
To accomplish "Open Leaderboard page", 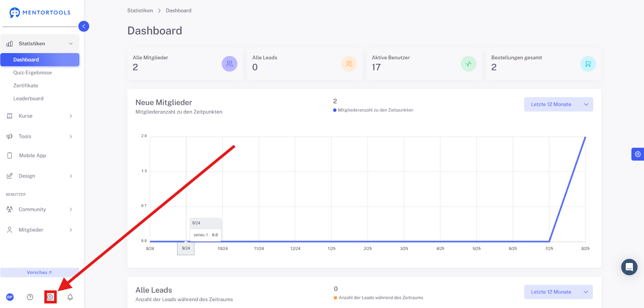I will point(28,98).
